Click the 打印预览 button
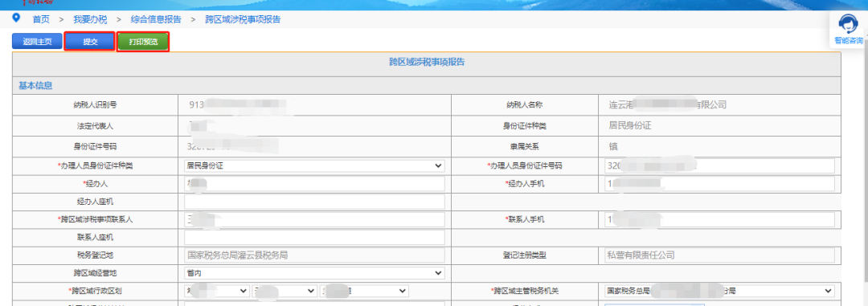 (x=143, y=42)
